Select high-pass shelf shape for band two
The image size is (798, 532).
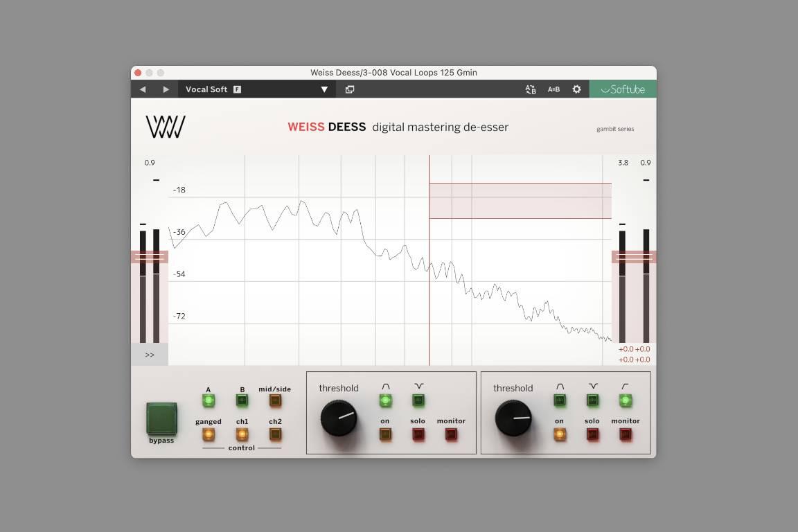tap(626, 400)
